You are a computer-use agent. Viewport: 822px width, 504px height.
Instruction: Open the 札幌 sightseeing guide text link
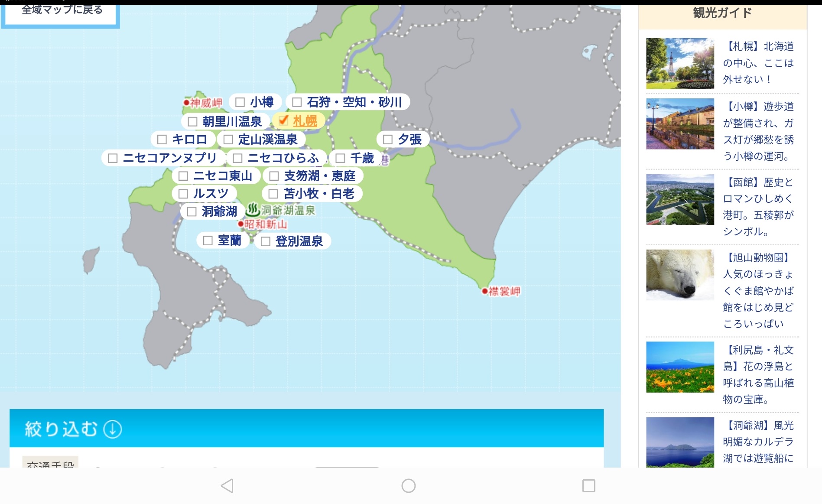pyautogui.click(x=758, y=63)
